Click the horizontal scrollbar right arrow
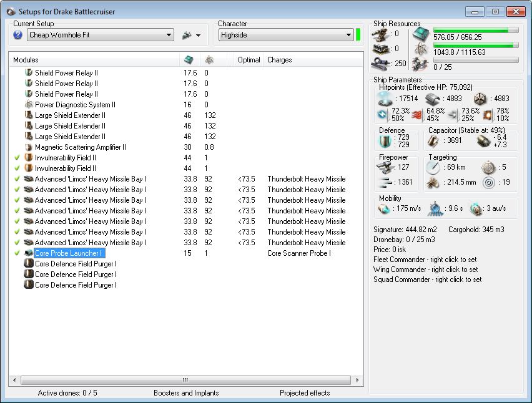Screen dimensions: 532x403 coord(357,380)
